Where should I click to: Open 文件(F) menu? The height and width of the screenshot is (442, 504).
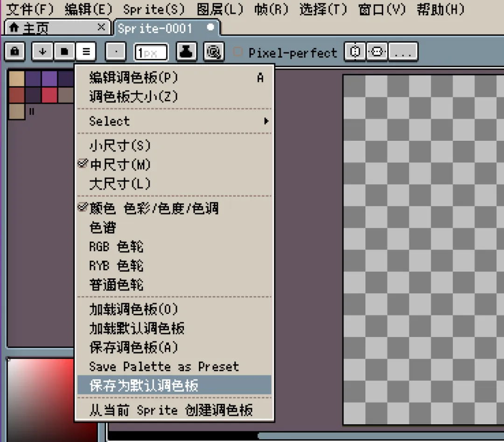tap(29, 9)
